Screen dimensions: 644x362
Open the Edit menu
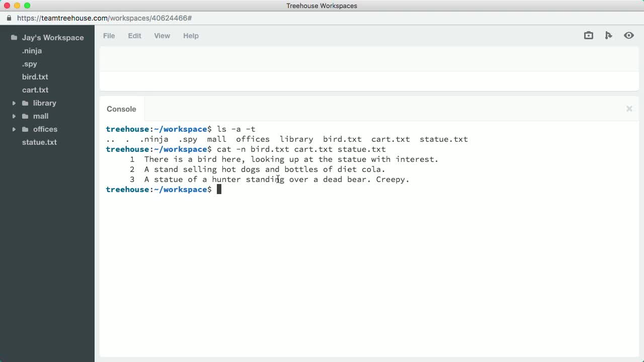point(134,36)
